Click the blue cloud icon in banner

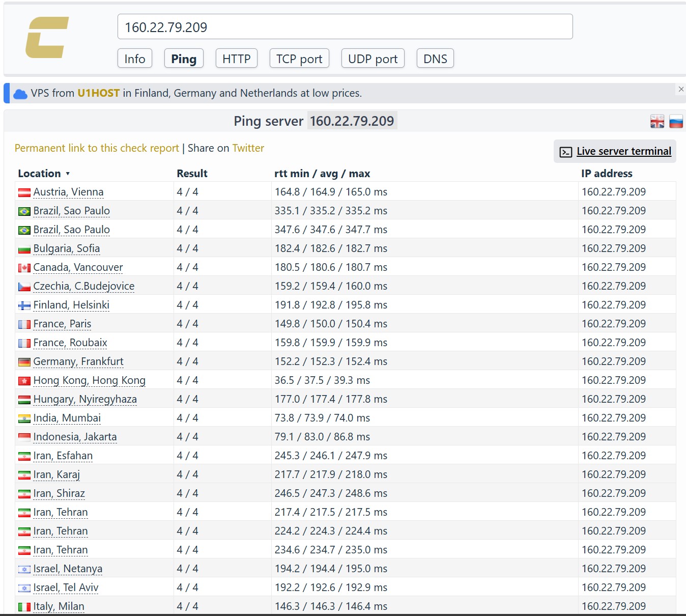pos(20,94)
